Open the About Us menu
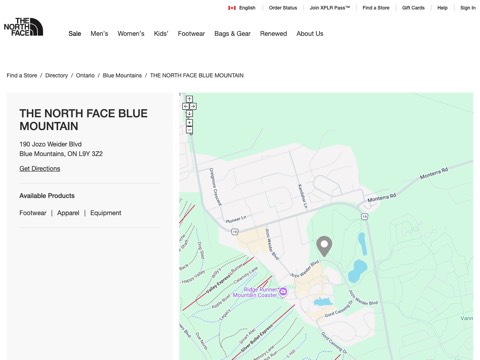The width and height of the screenshot is (480, 360). [310, 34]
